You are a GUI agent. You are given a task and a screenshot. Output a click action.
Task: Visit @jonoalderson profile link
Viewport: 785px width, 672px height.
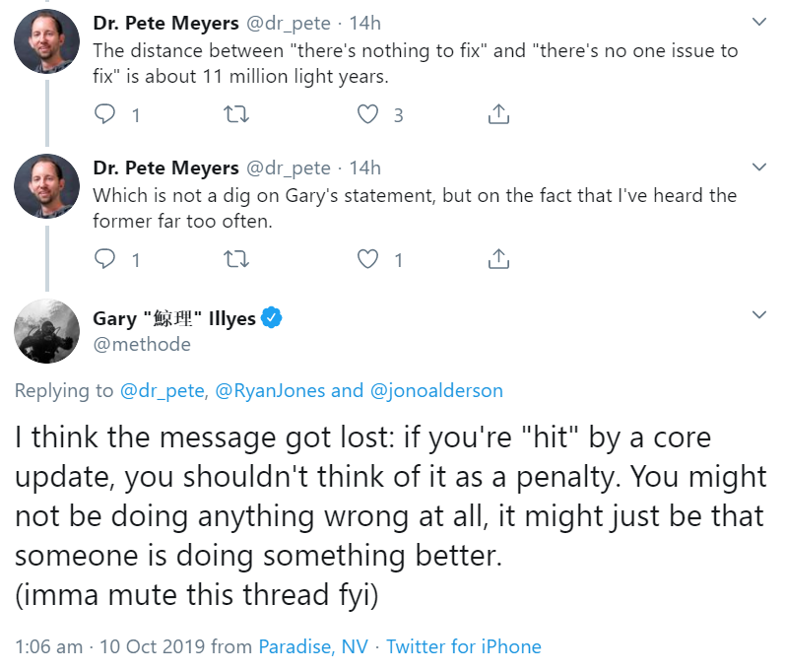click(x=436, y=390)
